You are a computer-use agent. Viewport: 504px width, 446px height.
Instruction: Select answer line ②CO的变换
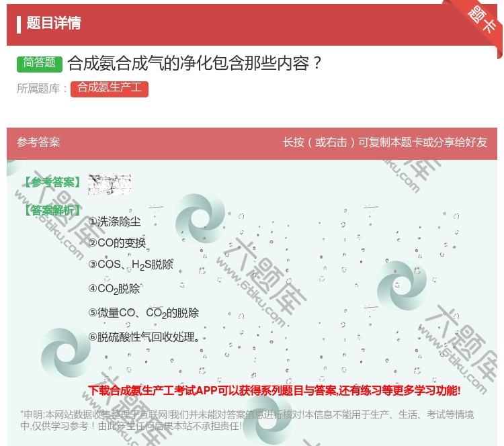coord(117,242)
